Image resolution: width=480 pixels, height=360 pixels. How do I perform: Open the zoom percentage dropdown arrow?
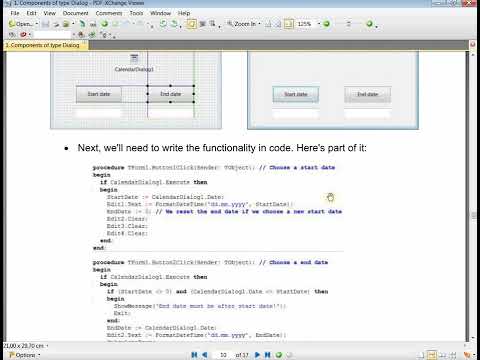click(319, 24)
